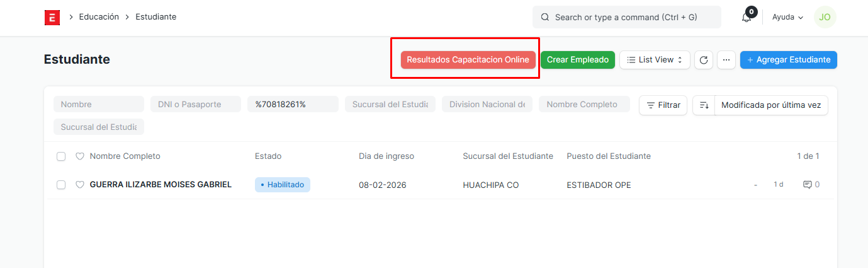Open JO user avatar menu
The width and height of the screenshot is (868, 268).
point(825,18)
